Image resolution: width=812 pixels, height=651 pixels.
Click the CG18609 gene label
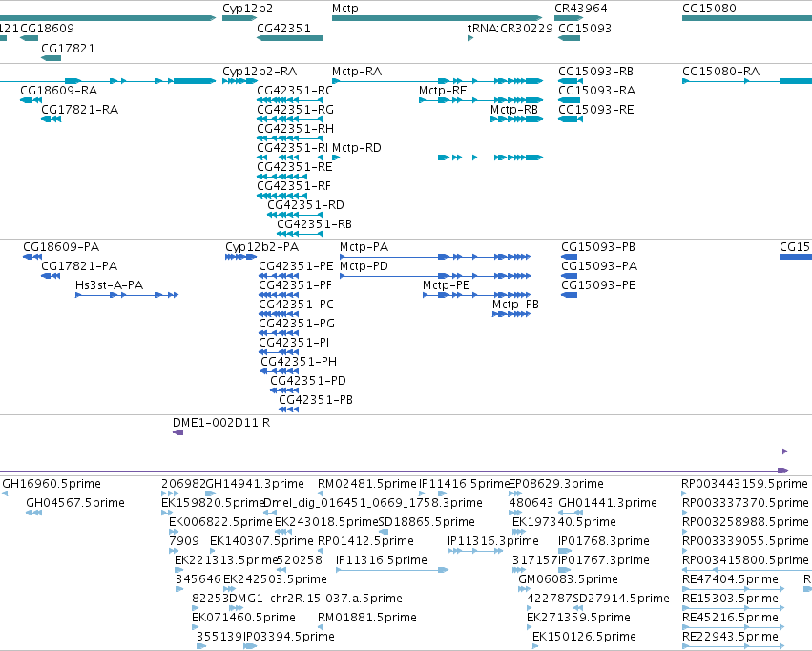(x=47, y=28)
